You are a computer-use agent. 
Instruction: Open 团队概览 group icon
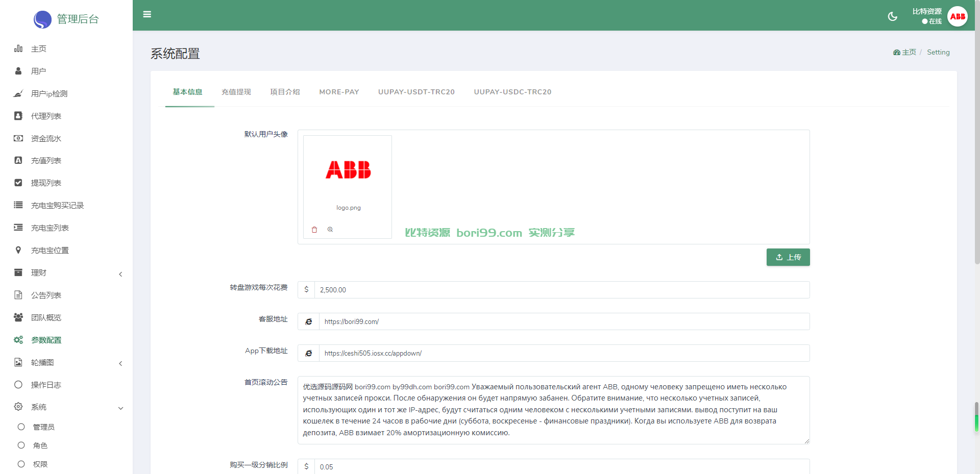[18, 317]
